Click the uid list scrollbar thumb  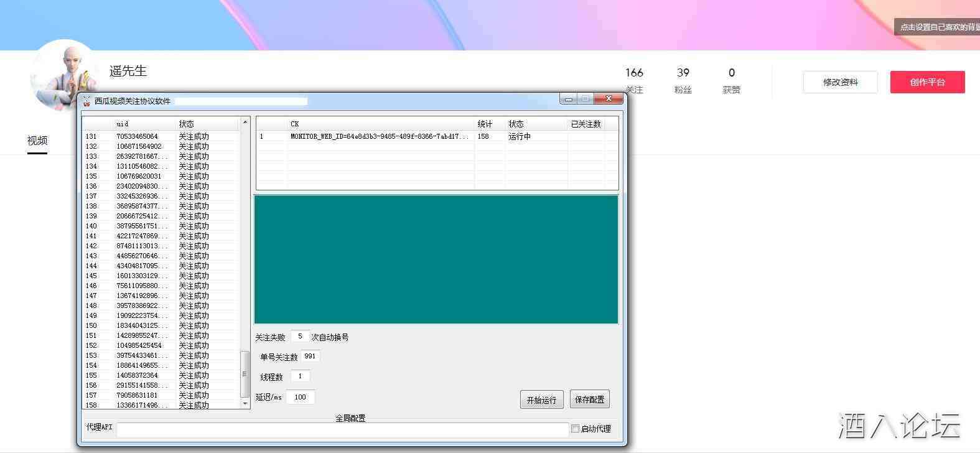245,374
